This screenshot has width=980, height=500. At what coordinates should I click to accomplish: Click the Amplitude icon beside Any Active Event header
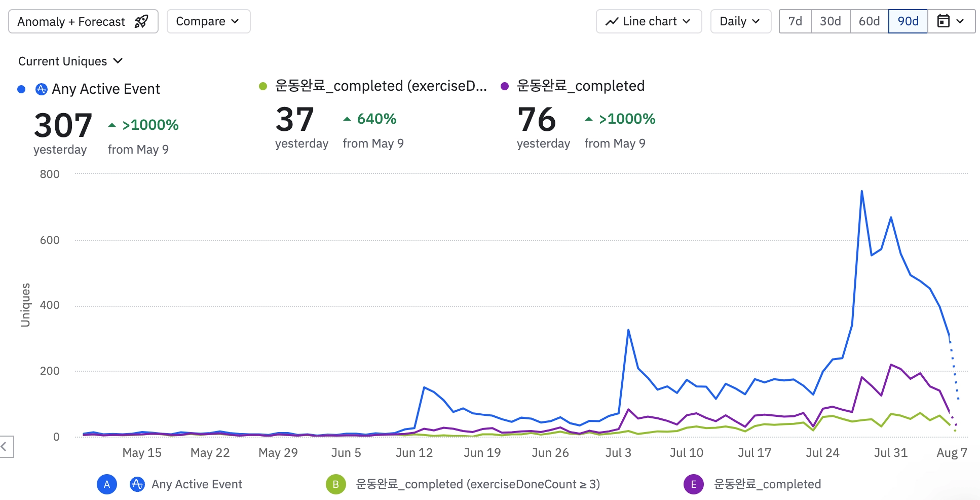click(42, 89)
